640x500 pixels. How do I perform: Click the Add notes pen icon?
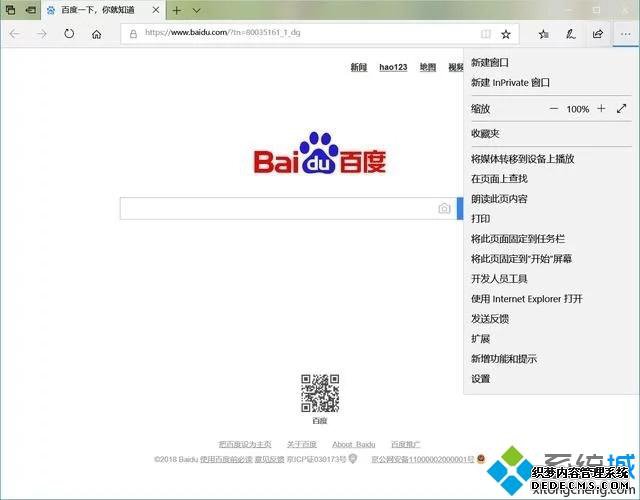point(571,34)
